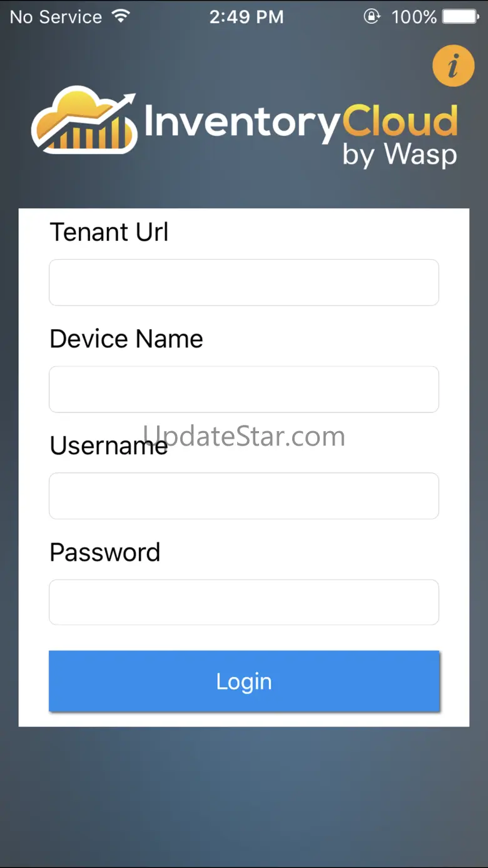Tap the Device Name label
Image resolution: width=488 pixels, height=868 pixels.
click(x=126, y=339)
